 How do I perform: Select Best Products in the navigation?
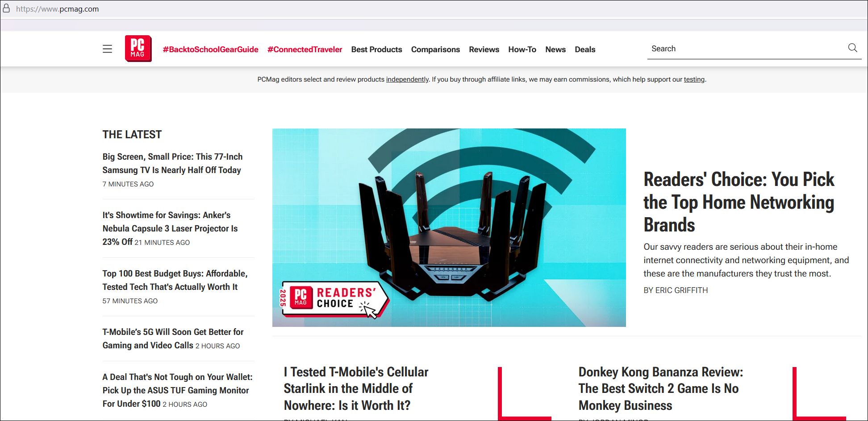[x=376, y=50]
